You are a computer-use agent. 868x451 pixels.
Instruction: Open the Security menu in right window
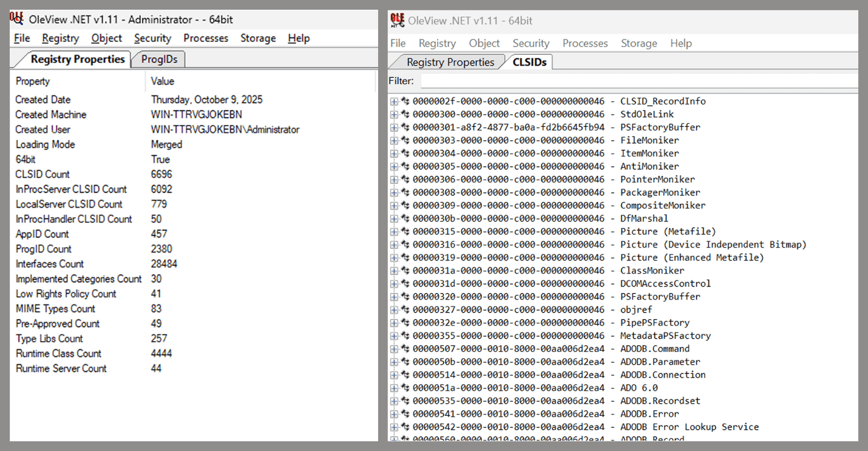(x=531, y=43)
